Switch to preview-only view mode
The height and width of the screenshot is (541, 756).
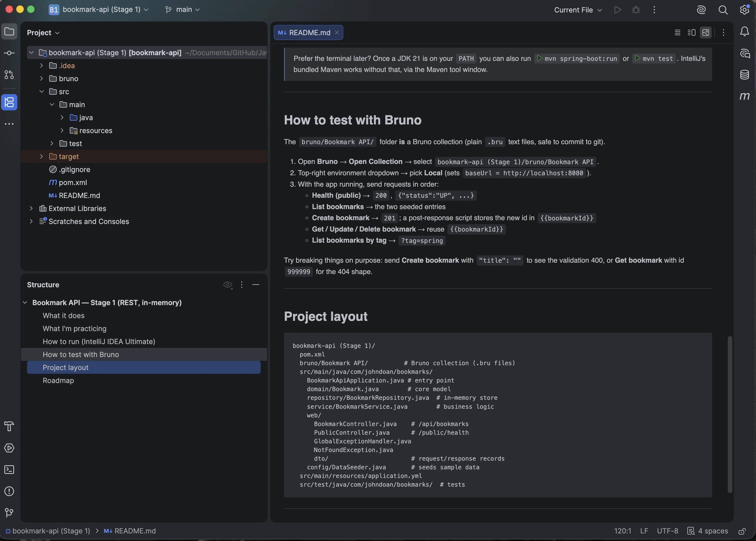coord(705,32)
